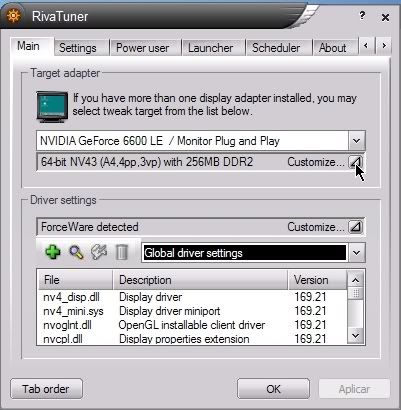Click 'OpenGL installable client driver' description
Screen dimensions: 401x410
tap(192, 325)
